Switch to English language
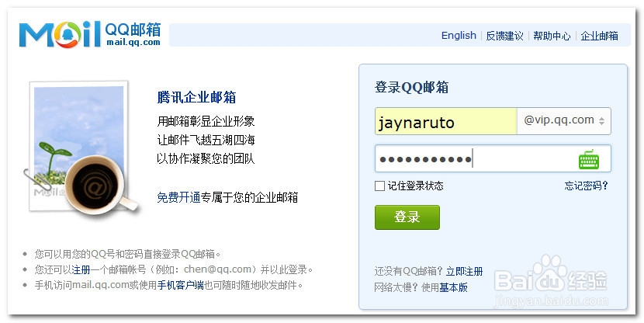This screenshot has height=323, width=644. pos(459,36)
